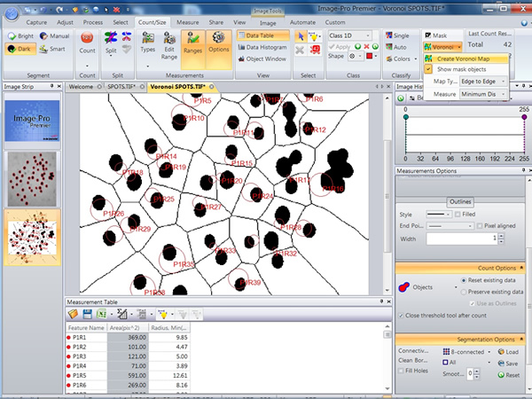This screenshot has width=532, height=399.
Task: Show the Data Histogram view
Action: 263,47
